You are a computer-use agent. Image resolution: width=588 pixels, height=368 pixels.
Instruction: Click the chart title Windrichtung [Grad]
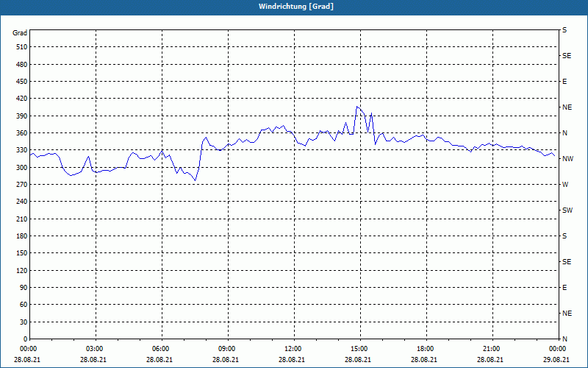(x=296, y=7)
